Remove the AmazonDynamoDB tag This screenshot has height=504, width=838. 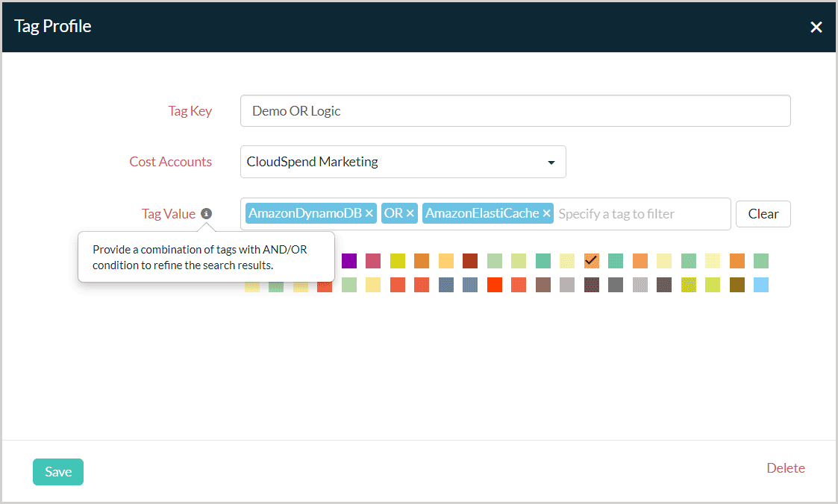369,214
